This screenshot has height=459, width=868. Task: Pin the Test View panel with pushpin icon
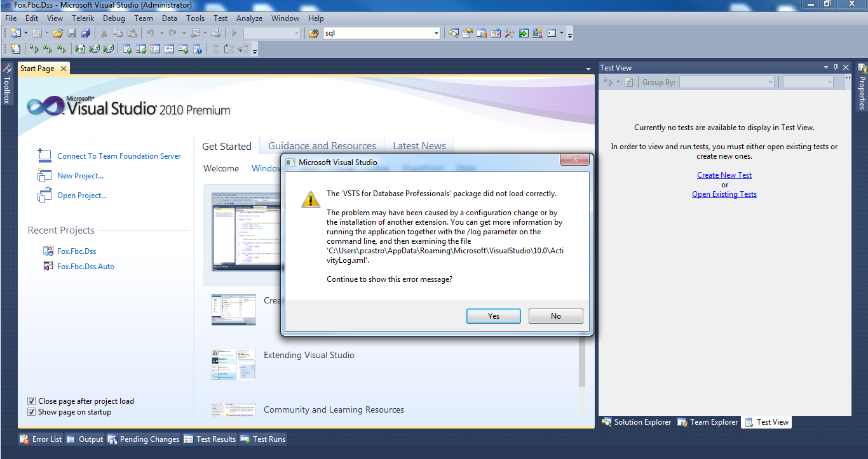[836, 67]
